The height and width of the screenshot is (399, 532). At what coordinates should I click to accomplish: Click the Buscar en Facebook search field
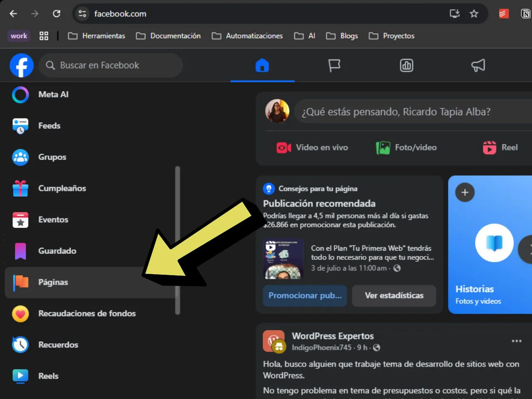pos(111,65)
